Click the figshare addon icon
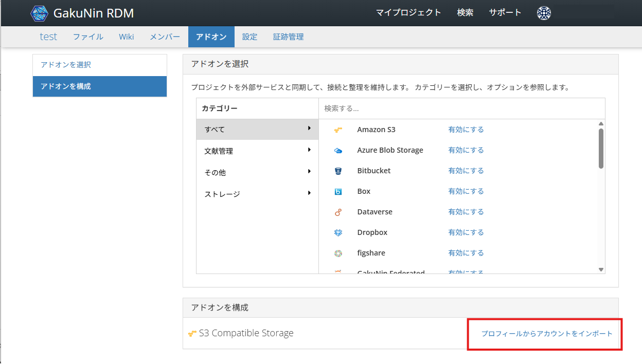Screen dimensions: 642x364 (x=338, y=253)
